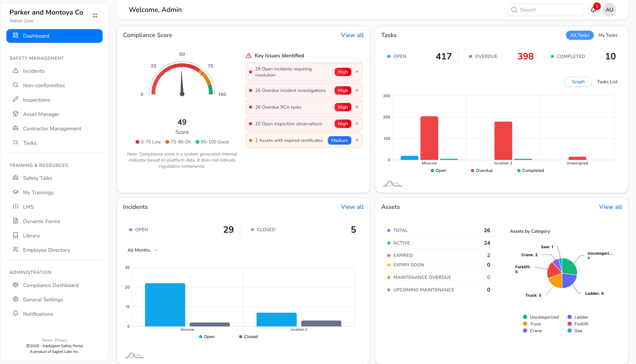Open the Notifications bell icon
The height and width of the screenshot is (364, 636).
[x=16, y=314]
